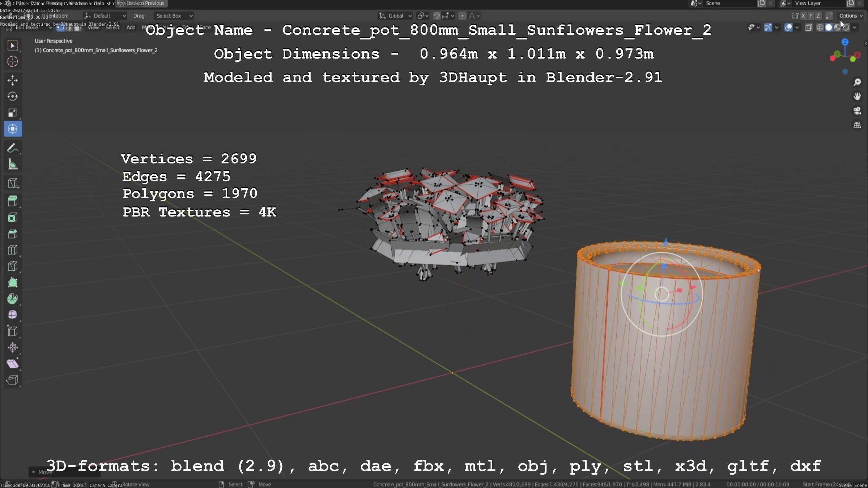Pick the Annotate pencil tool
This screenshot has height=488, width=868.
(x=13, y=148)
